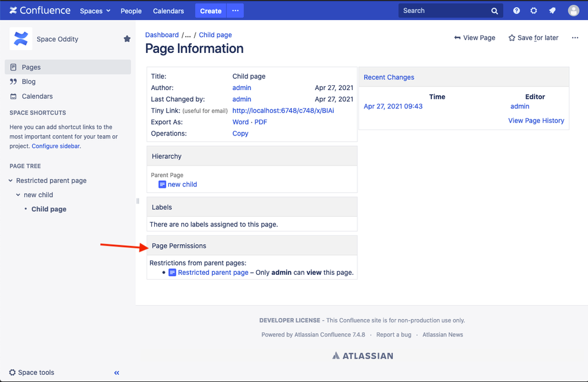Export page as PDF
The image size is (588, 382).
tap(261, 122)
